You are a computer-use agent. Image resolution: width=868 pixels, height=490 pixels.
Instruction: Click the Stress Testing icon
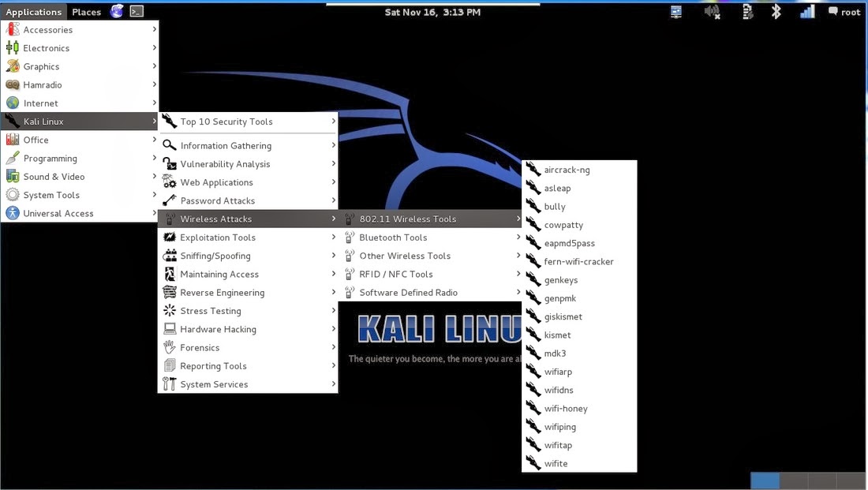(x=170, y=311)
